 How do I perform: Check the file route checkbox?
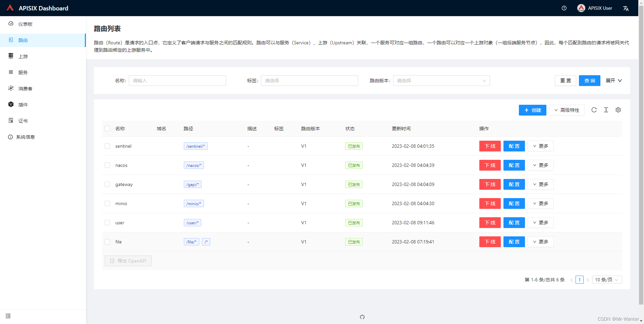pos(107,242)
